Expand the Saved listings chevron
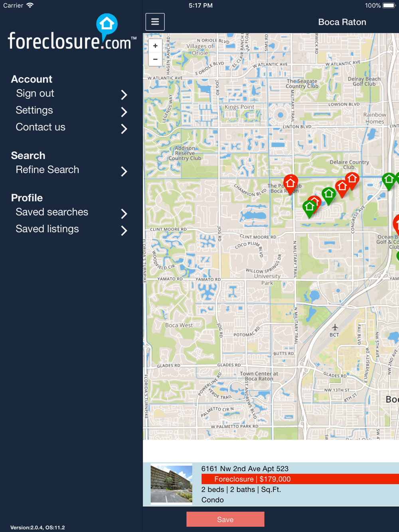399x532 pixels. [x=124, y=230]
